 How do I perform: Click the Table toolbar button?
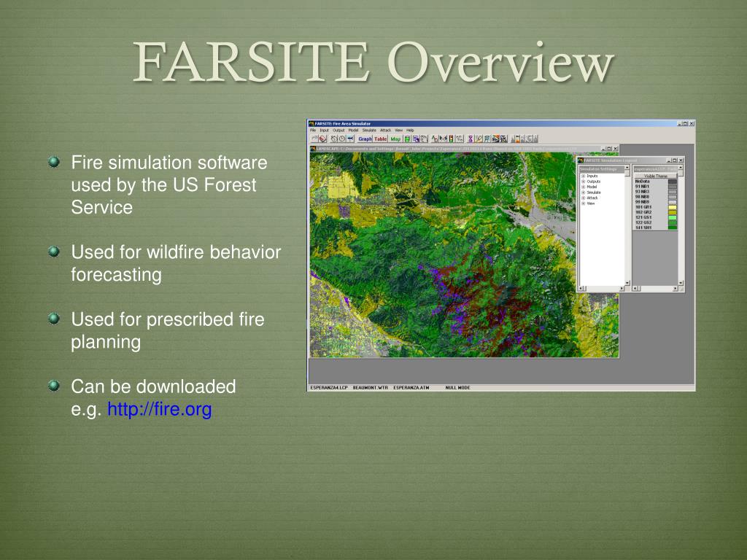380,139
